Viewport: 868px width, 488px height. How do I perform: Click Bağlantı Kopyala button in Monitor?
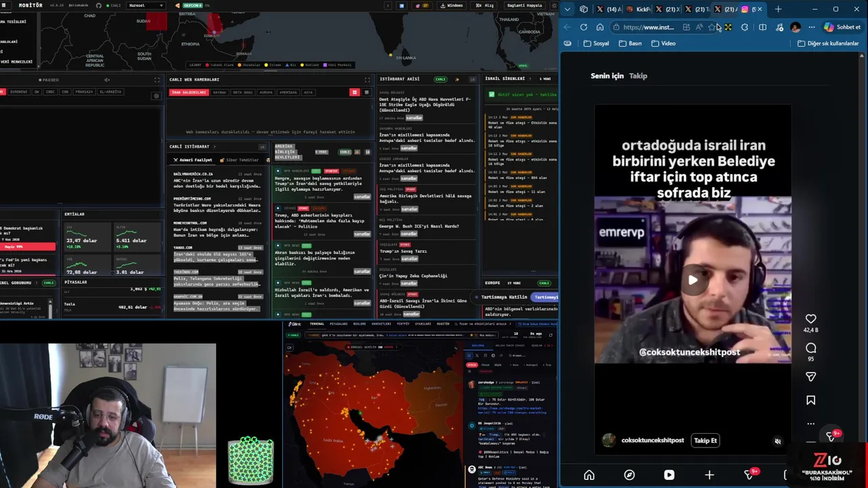(x=525, y=5)
